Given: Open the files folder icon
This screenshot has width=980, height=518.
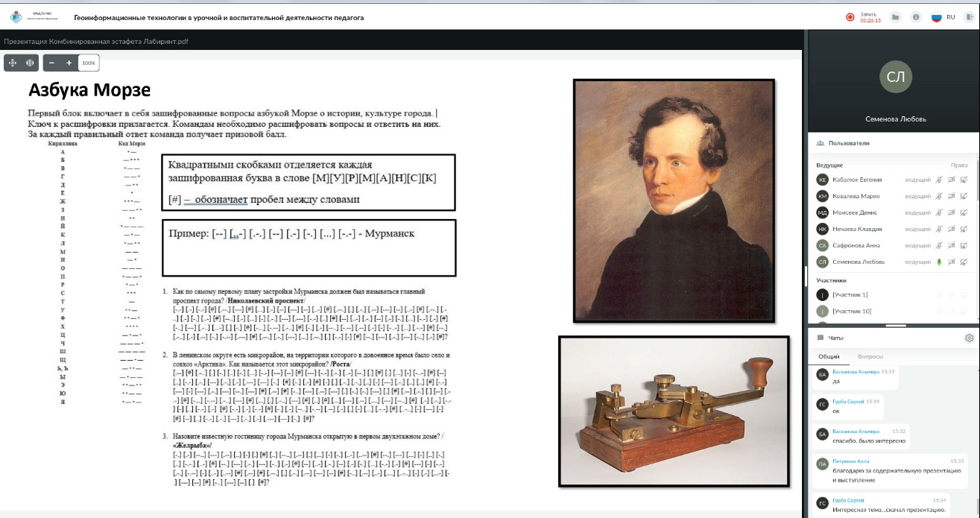Looking at the screenshot, I should pyautogui.click(x=896, y=17).
